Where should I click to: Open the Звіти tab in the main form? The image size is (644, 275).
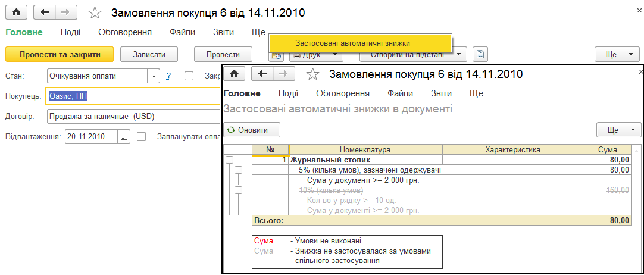pyautogui.click(x=224, y=32)
